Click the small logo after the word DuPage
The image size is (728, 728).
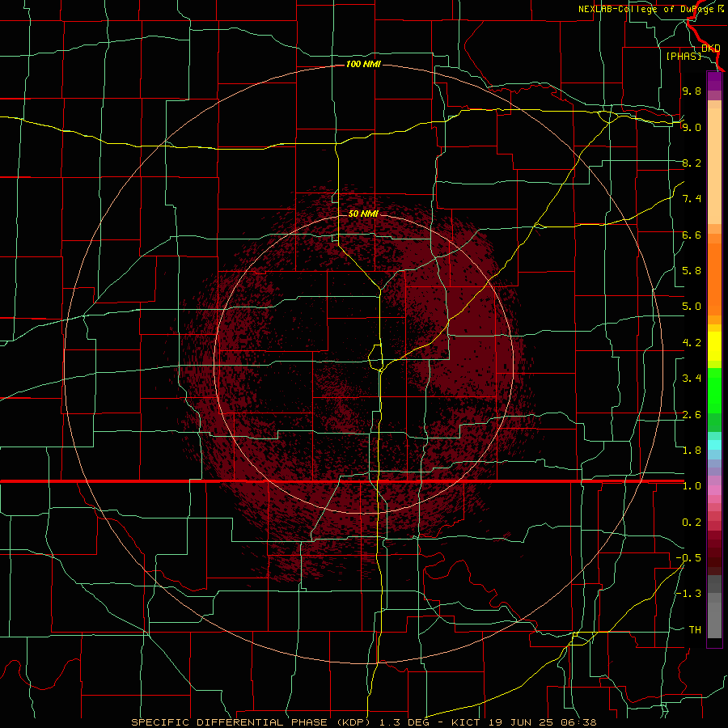(721, 9)
